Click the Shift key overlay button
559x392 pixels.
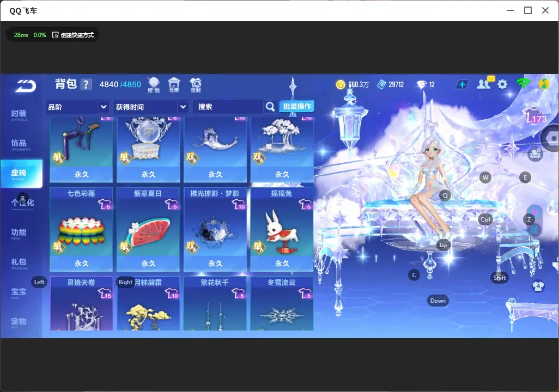coord(500,278)
